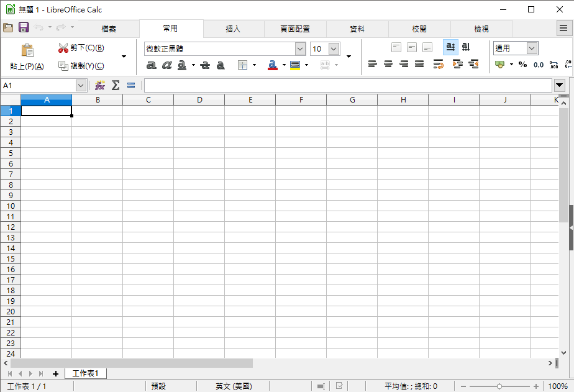Expand the number format 通用 dropdown

532,48
